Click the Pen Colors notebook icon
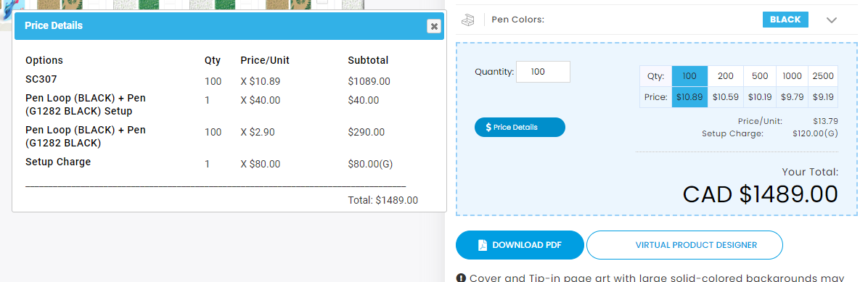868x282 pixels. [468, 20]
